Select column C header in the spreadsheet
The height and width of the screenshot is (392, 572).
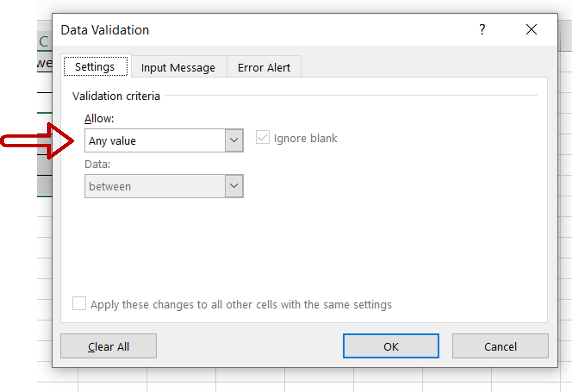pos(44,41)
